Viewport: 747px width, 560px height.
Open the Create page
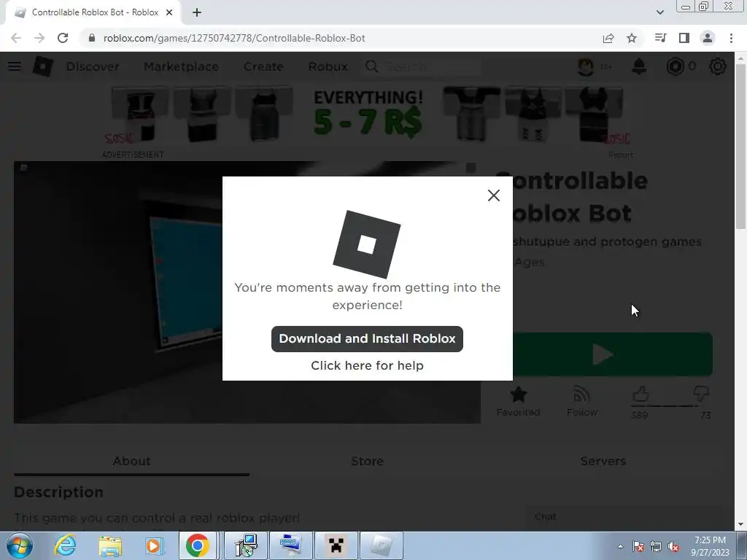click(x=263, y=66)
